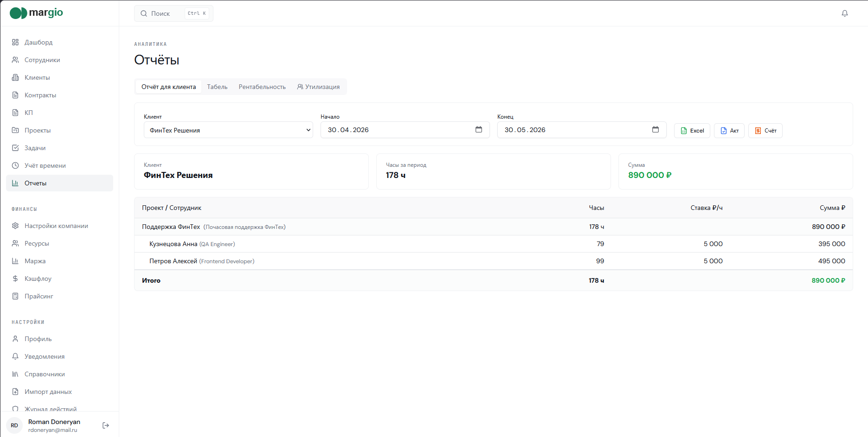
Task: Open the Рентабельность tab
Action: pos(262,87)
